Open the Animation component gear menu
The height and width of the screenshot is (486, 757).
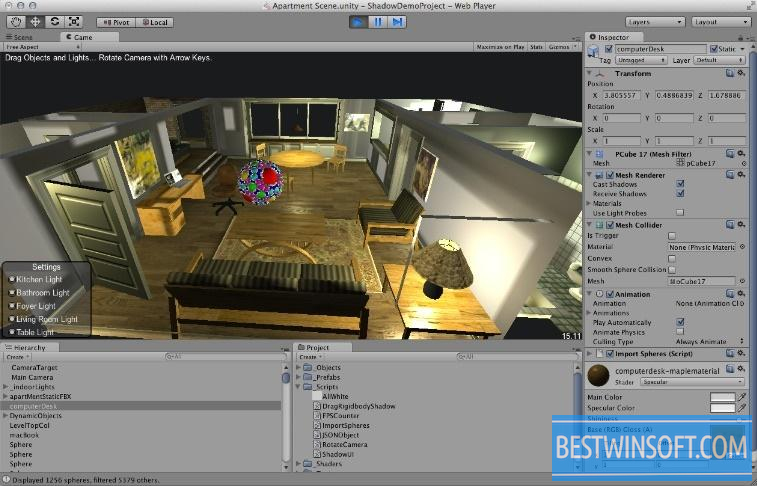(x=741, y=293)
